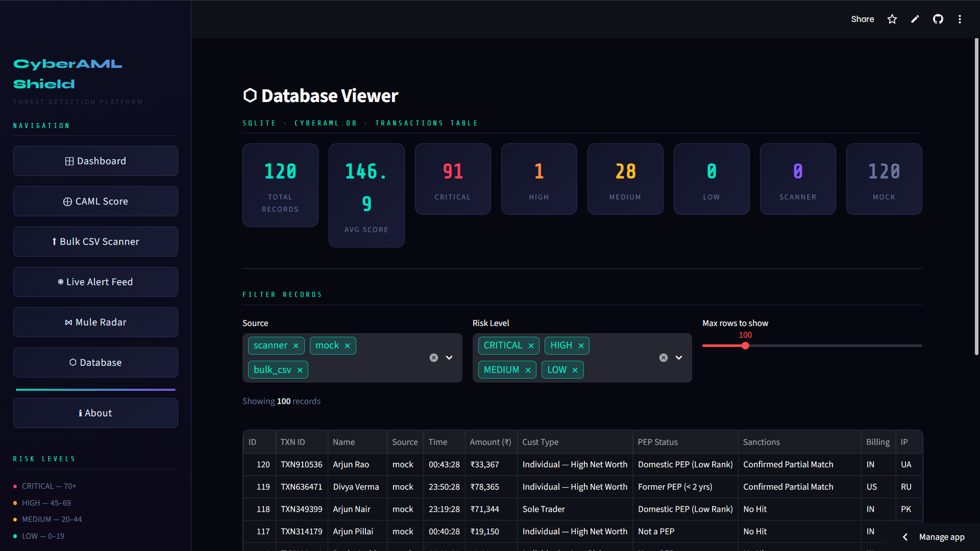Remove the bulk_csv source tag

(300, 370)
